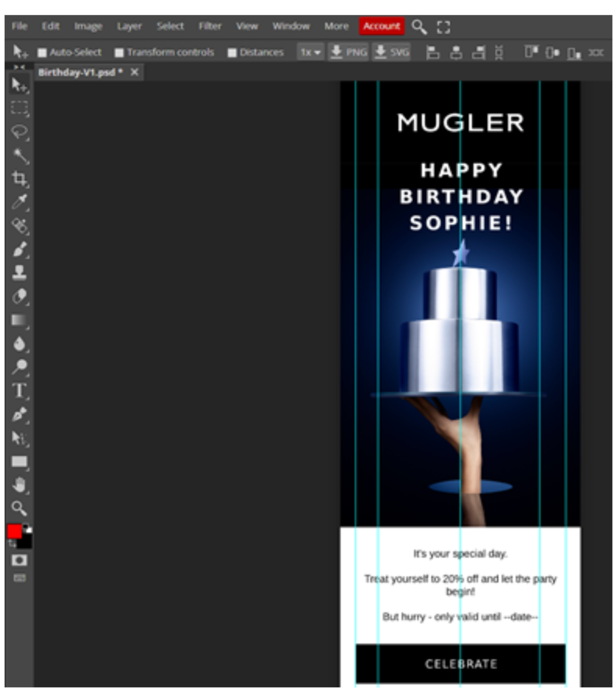Screen dimensions: 616x692
Task: Open the Select menu
Action: [x=170, y=26]
